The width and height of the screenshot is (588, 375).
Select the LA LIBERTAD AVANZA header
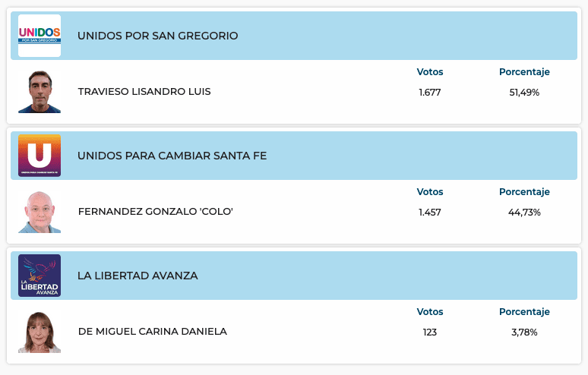click(x=138, y=276)
